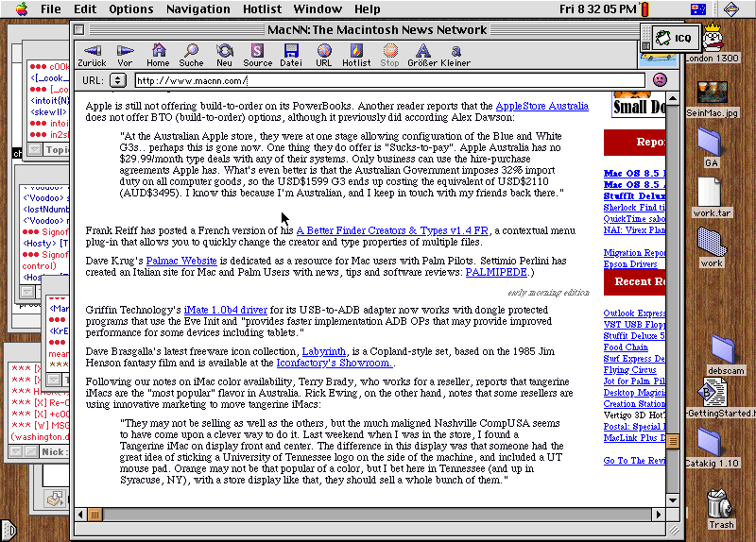Open the ICQ floating window
The width and height of the screenshot is (756, 542).
tap(676, 38)
